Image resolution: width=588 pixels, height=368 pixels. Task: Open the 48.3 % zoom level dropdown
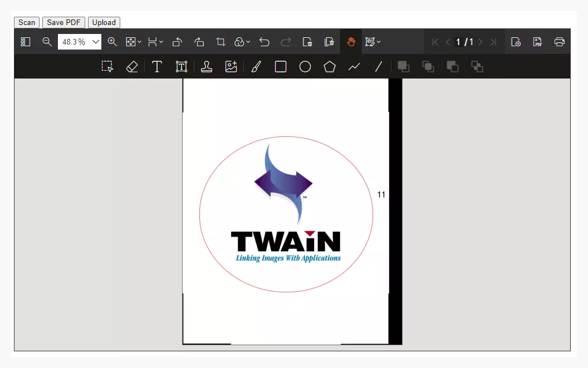pos(80,42)
